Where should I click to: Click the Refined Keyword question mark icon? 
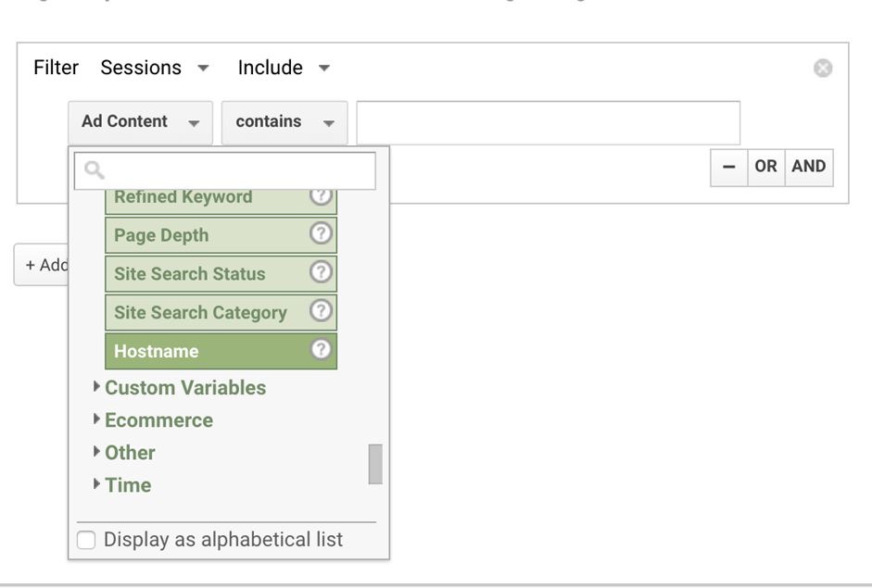pyautogui.click(x=322, y=196)
